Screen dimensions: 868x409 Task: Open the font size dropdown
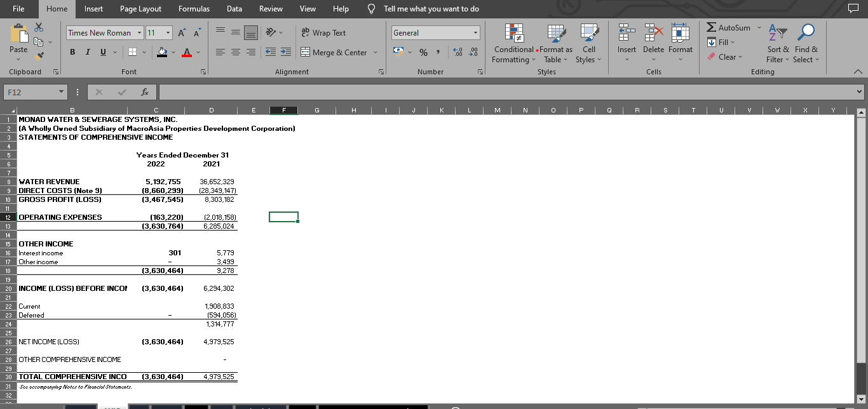pos(168,33)
